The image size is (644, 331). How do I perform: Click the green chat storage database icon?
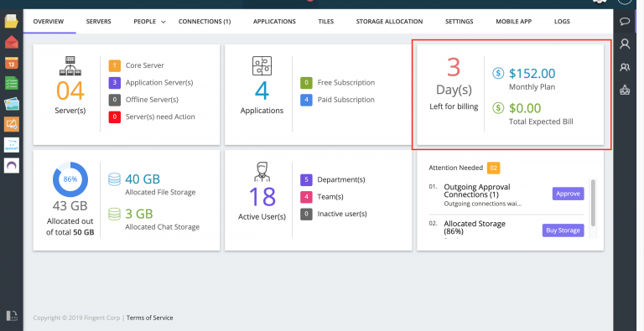114,214
